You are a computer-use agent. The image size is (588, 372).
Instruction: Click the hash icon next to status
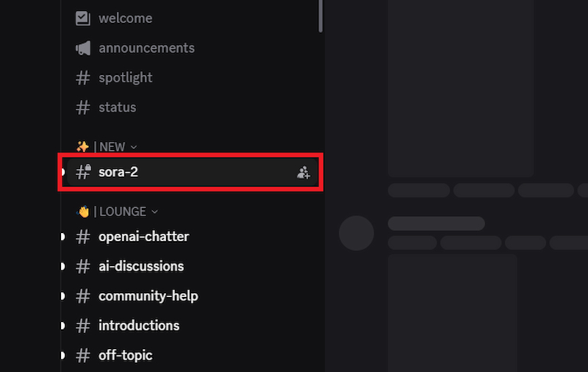83,107
